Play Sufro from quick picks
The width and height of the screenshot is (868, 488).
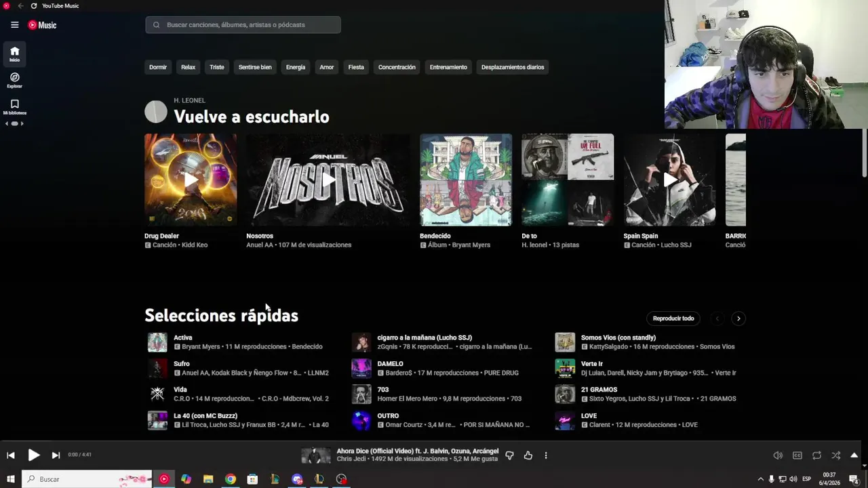point(157,368)
